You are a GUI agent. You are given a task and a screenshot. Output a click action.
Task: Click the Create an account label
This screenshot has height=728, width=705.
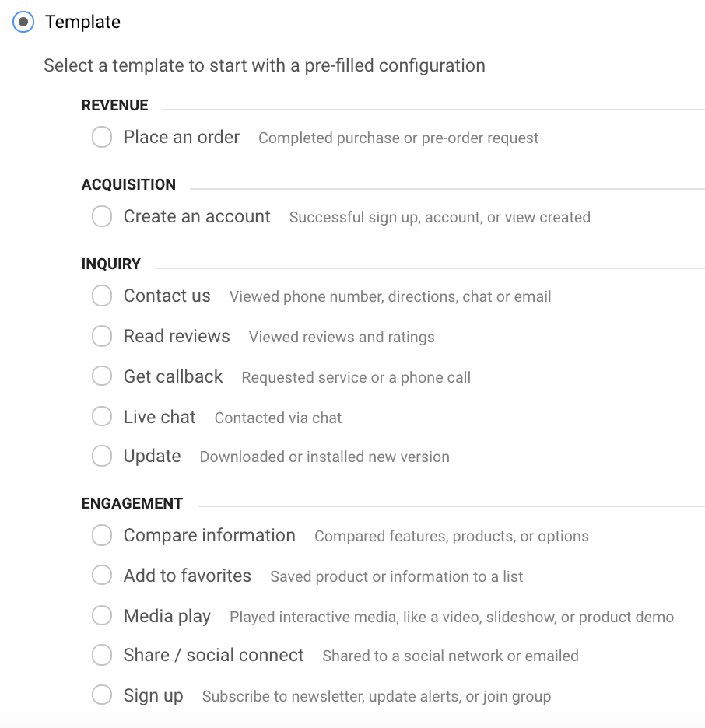click(x=197, y=216)
